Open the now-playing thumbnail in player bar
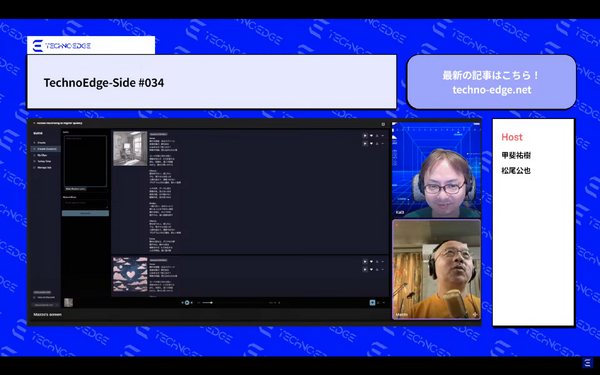Screen dimensions: 600x375 (x=68, y=303)
